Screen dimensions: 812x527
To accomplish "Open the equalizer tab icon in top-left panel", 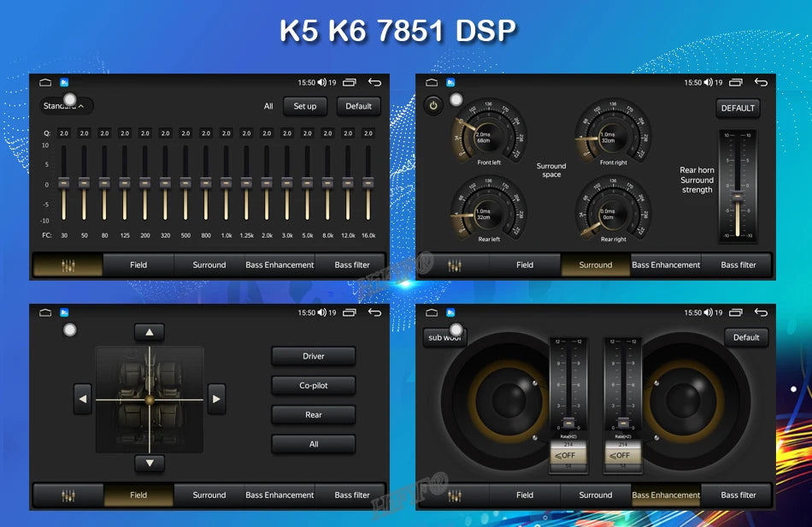I will click(68, 265).
